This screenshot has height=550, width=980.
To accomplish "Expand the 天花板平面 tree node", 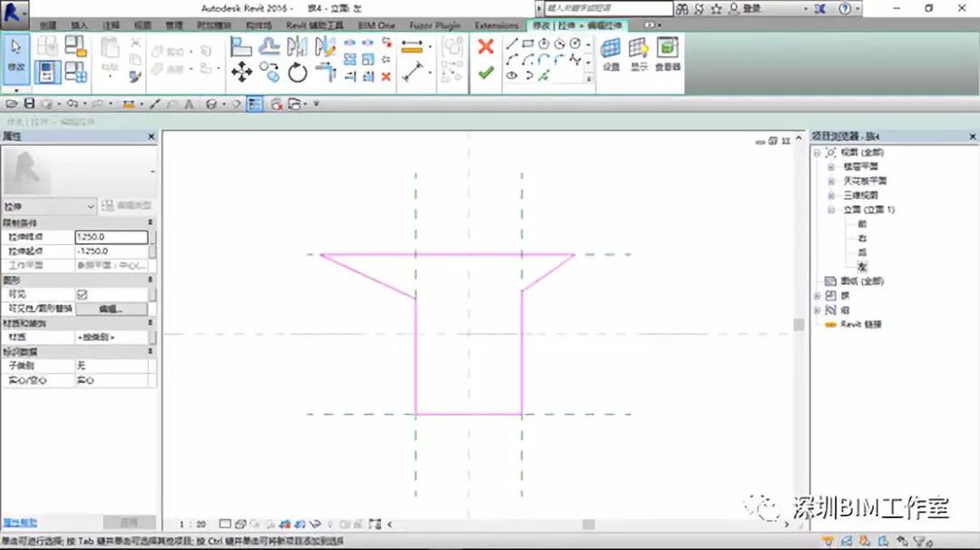I will pos(831,182).
